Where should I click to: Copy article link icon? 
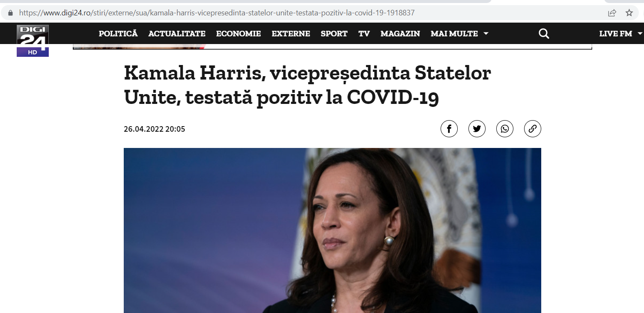click(533, 129)
